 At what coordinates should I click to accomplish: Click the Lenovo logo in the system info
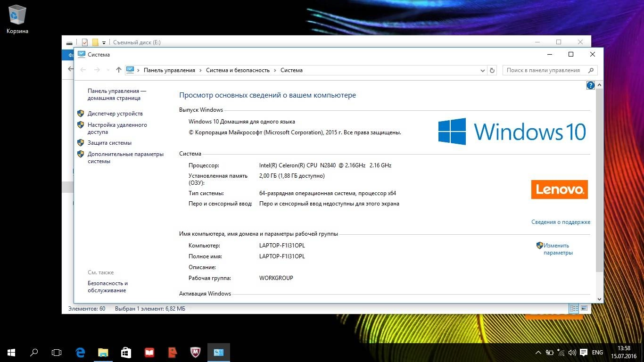[x=559, y=189]
